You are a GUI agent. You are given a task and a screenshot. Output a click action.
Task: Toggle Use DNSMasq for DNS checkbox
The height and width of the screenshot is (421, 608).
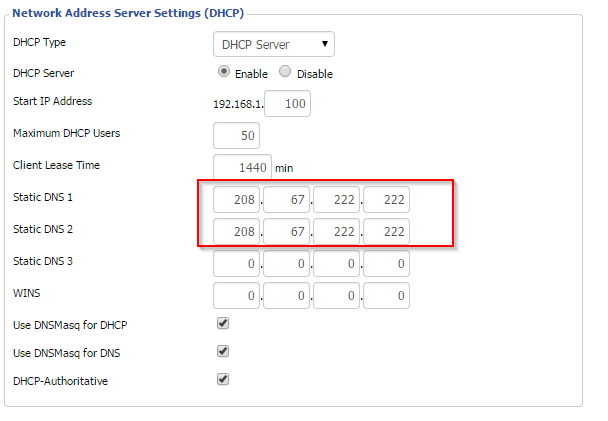click(223, 352)
